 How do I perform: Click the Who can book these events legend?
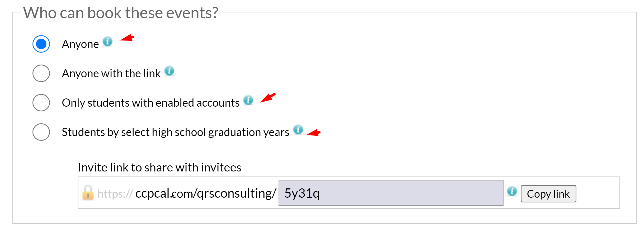[x=121, y=13]
